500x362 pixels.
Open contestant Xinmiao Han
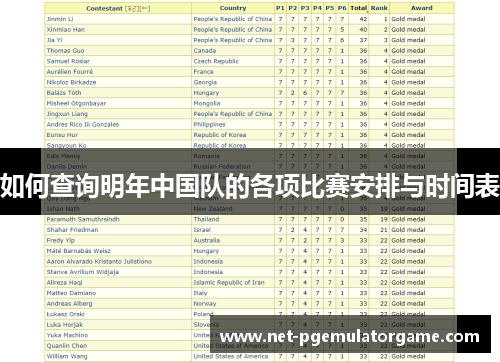[66, 30]
